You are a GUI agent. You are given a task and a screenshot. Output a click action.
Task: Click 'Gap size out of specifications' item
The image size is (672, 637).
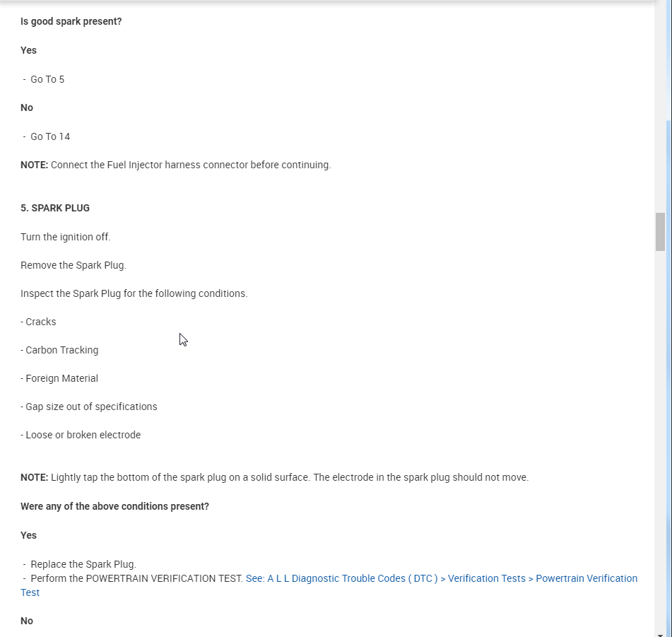(90, 407)
